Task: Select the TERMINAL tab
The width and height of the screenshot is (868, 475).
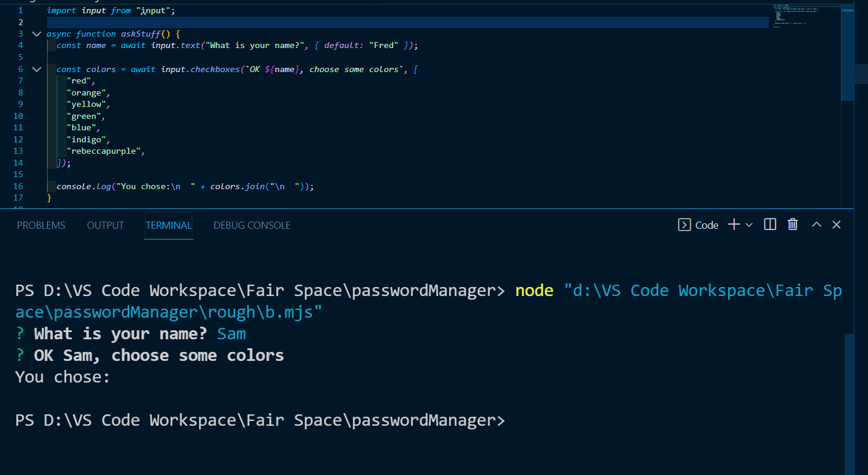Action: click(x=168, y=225)
